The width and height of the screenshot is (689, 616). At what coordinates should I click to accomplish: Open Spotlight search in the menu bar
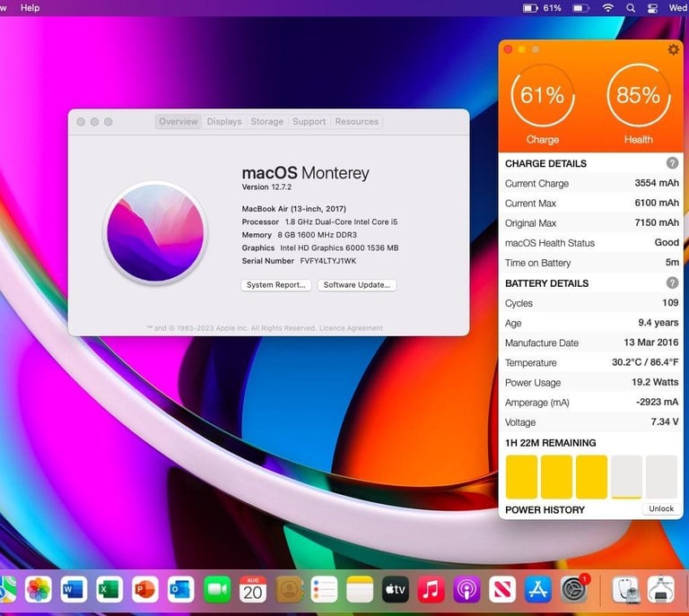click(631, 8)
